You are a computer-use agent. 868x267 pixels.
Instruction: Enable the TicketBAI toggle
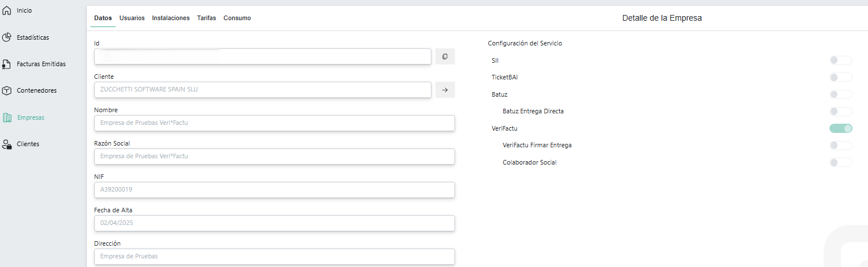(x=840, y=77)
